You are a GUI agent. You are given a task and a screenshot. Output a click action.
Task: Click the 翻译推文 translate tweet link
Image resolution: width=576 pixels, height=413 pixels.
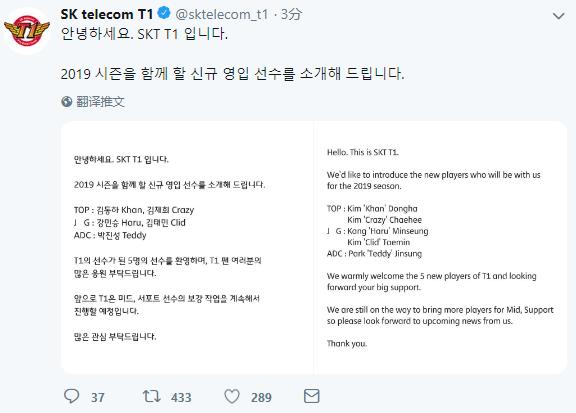coord(100,101)
